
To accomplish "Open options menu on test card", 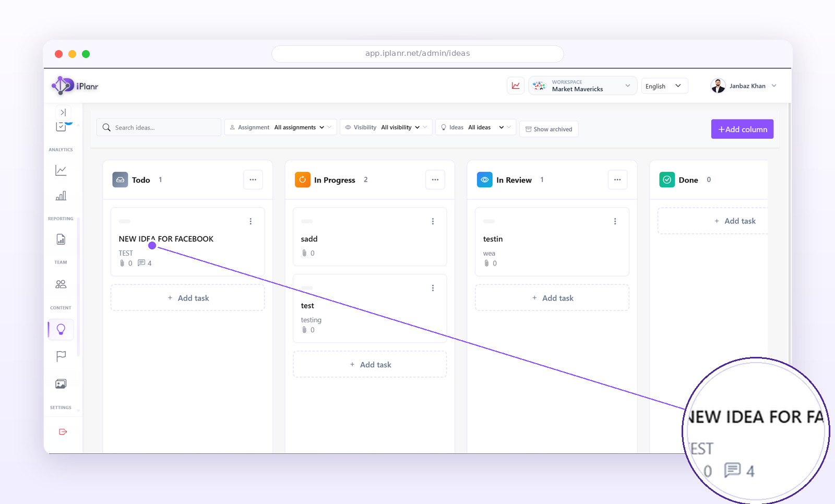I will pyautogui.click(x=433, y=288).
